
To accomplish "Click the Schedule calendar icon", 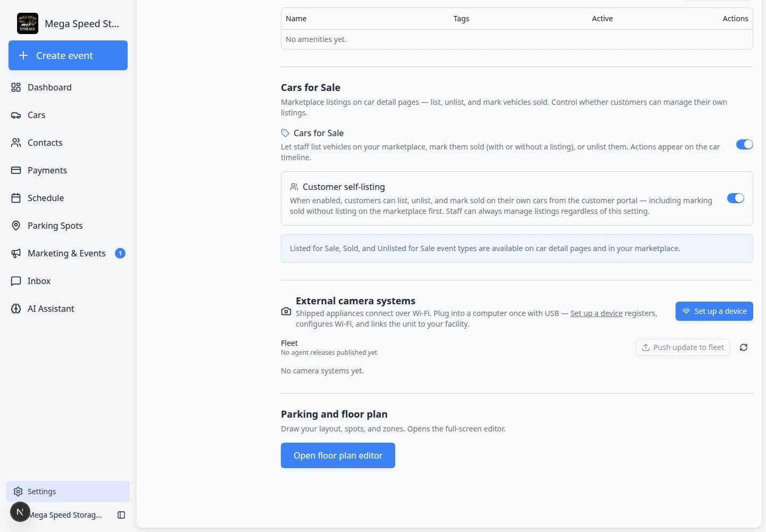I will pyautogui.click(x=16, y=198).
